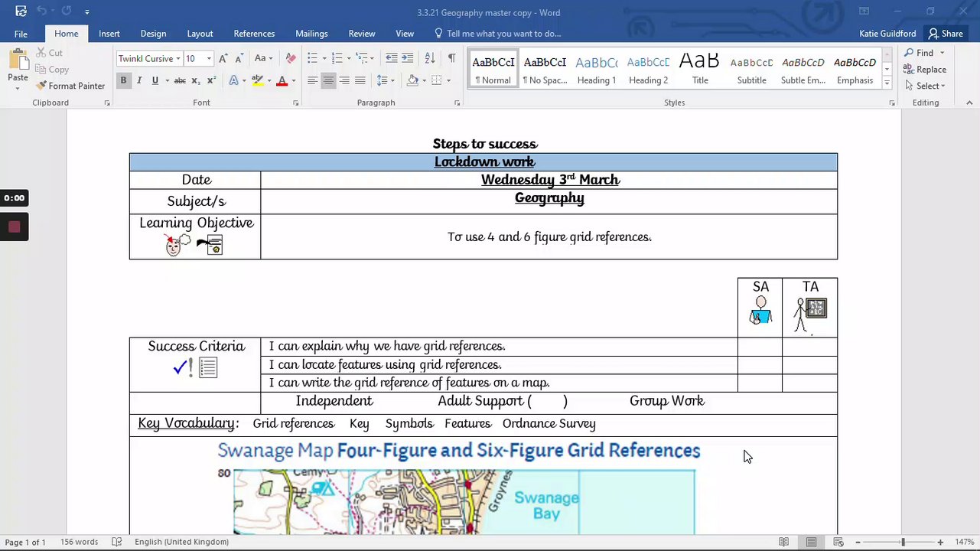
Task: Apply yellow text highlight color
Action: [x=258, y=80]
